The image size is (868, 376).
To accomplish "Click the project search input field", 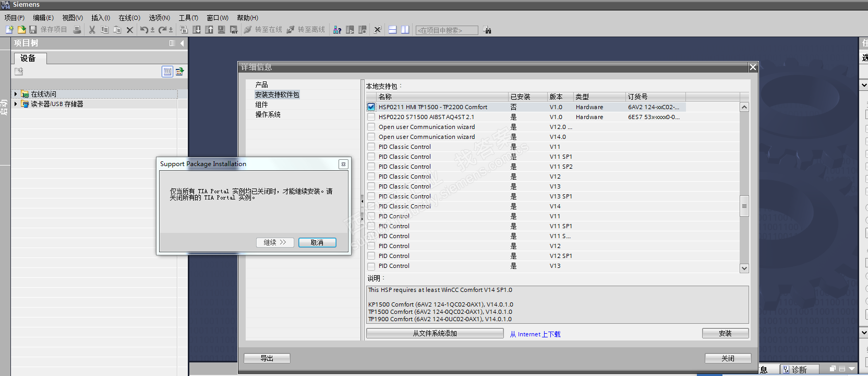I will (447, 30).
